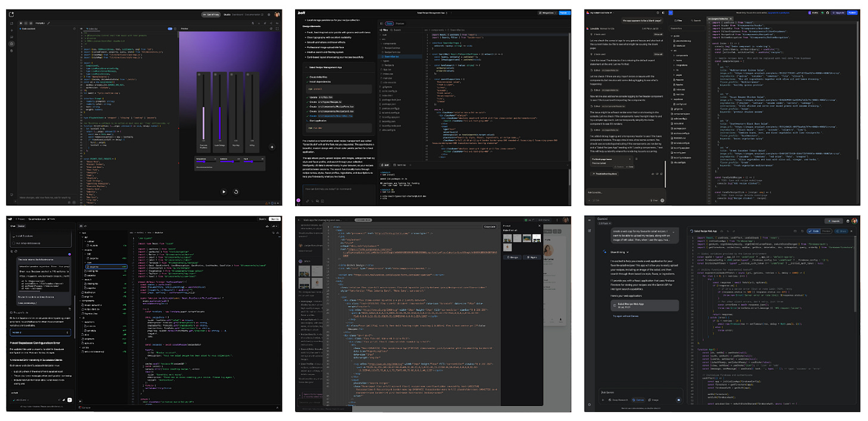Expand the public folder in Lovable files
Screen dimensions: 868x421
pyautogui.click(x=674, y=36)
